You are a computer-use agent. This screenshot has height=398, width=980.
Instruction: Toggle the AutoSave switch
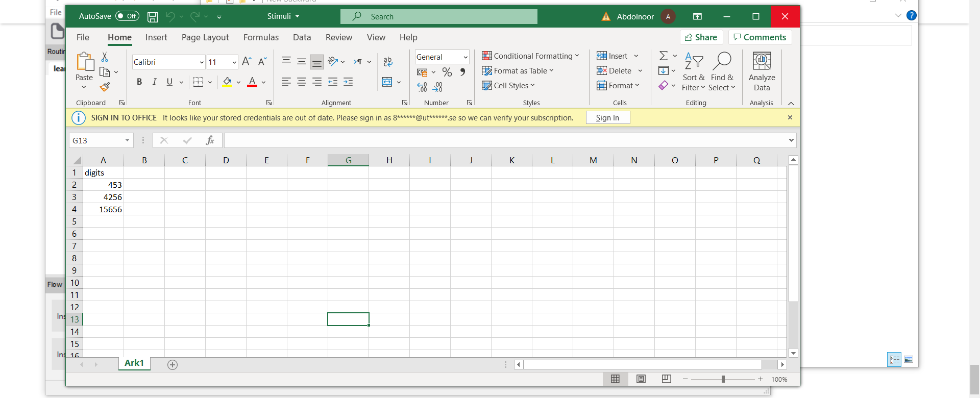point(127,16)
